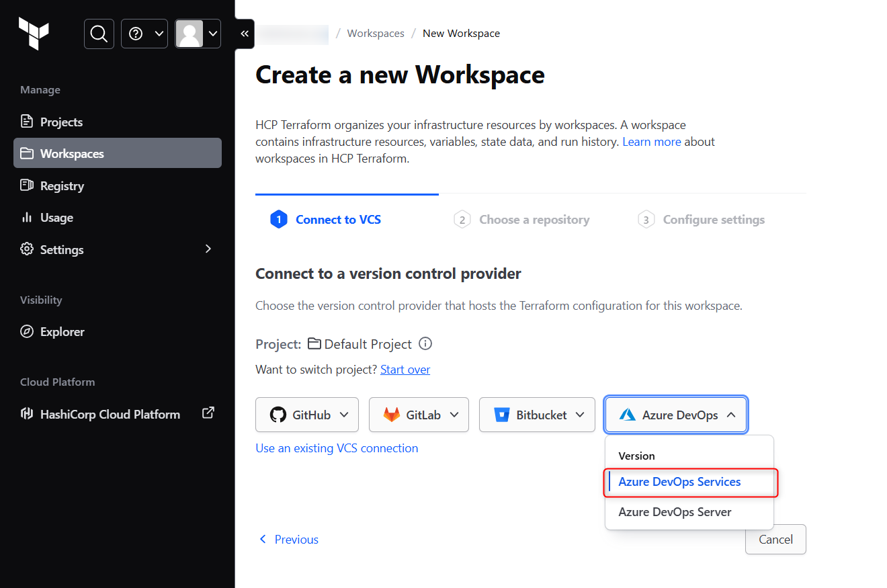Expand the Settings sidebar item
Viewport: 887px width, 588px height.
[118, 249]
